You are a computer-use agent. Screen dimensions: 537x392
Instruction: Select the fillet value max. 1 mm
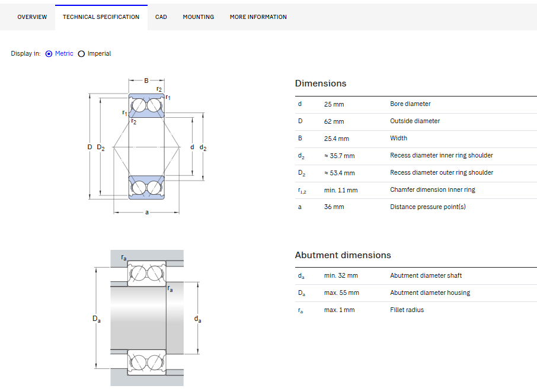(340, 310)
